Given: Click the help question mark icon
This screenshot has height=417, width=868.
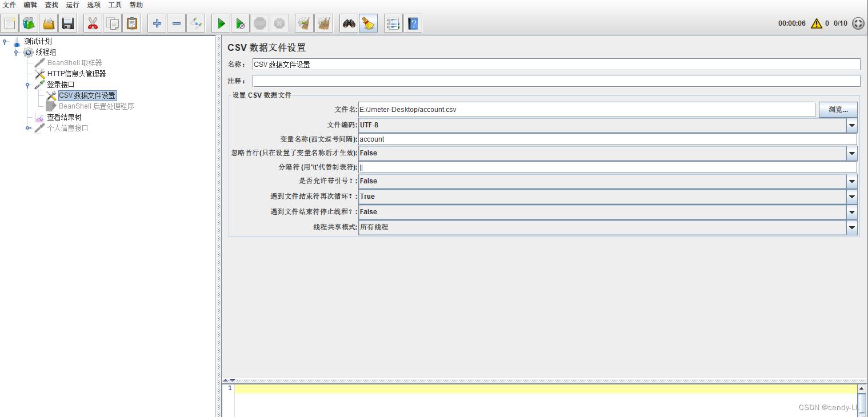Looking at the screenshot, I should 413,23.
